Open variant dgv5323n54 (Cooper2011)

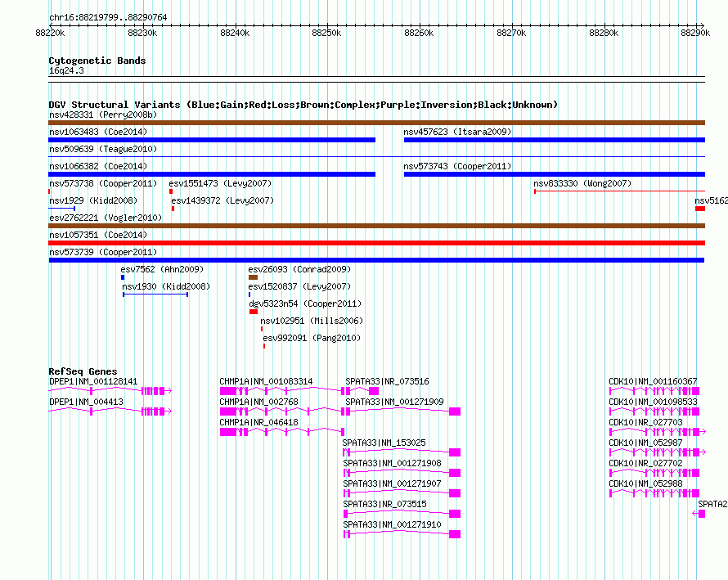pos(305,303)
